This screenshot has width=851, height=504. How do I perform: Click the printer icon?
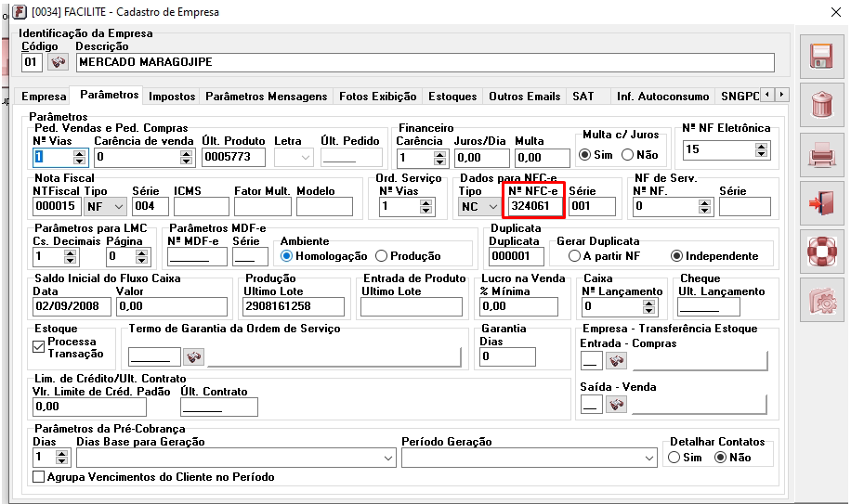point(821,154)
